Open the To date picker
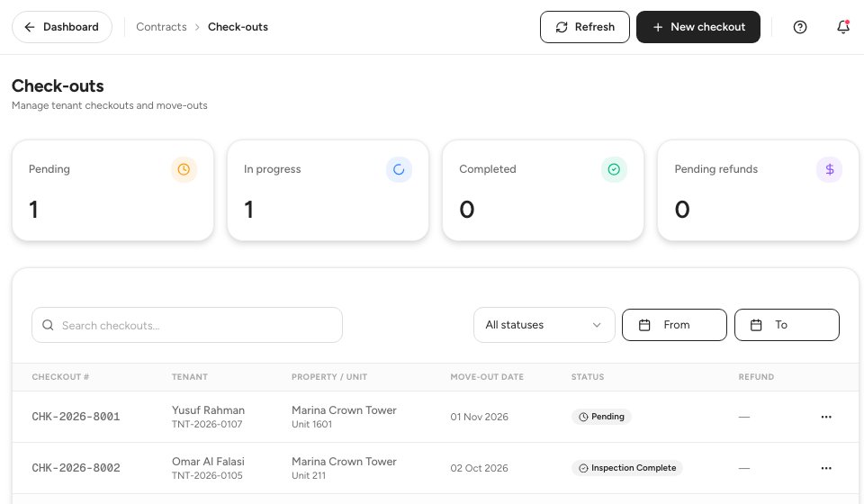 [x=787, y=325]
